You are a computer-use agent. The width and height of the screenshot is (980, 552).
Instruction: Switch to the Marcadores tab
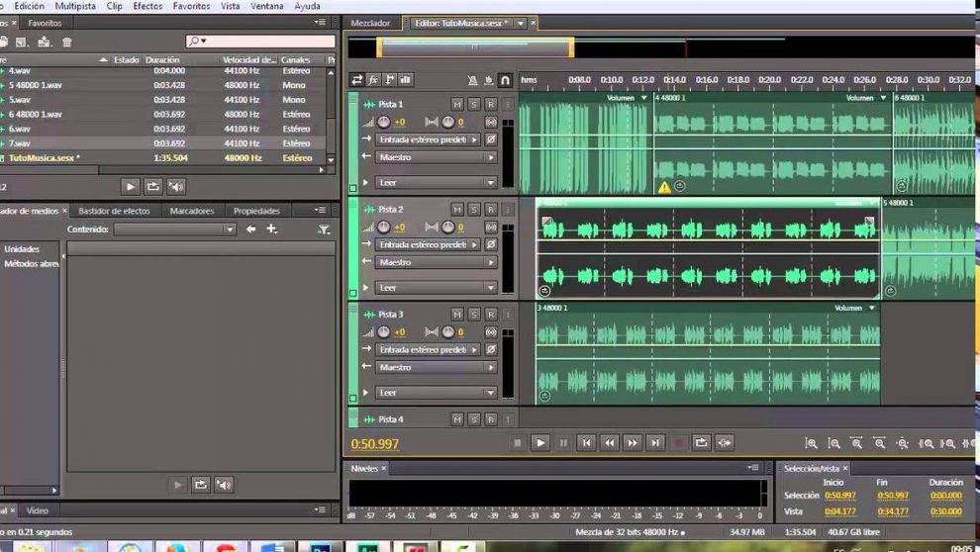click(191, 211)
